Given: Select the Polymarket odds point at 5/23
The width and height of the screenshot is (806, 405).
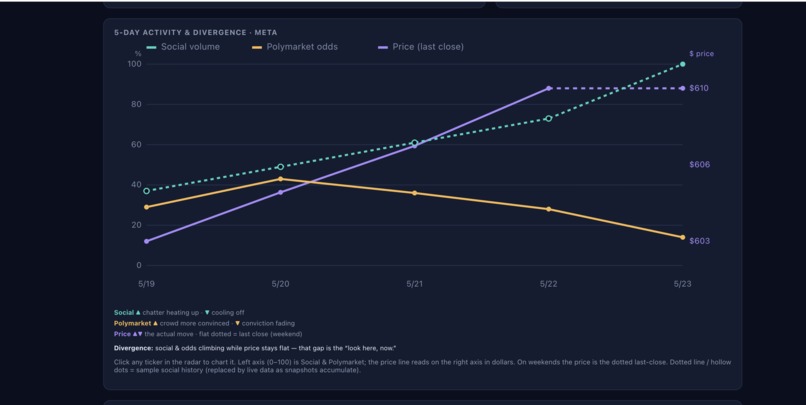Looking at the screenshot, I should coord(683,237).
